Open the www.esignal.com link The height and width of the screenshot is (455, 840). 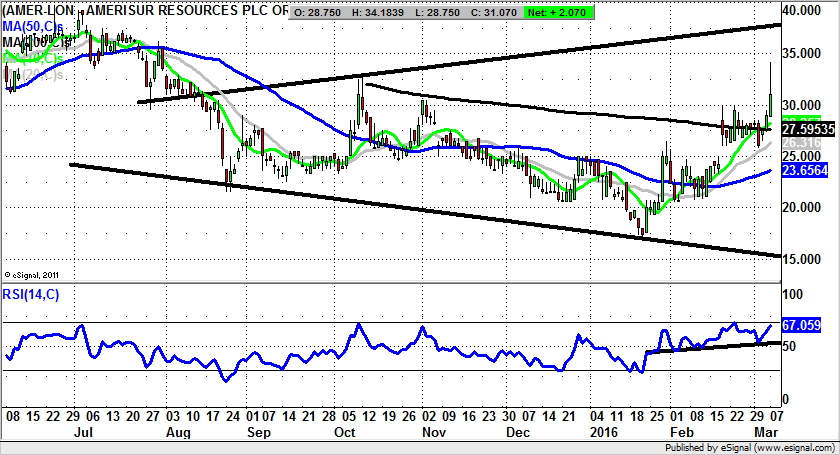[x=786, y=448]
